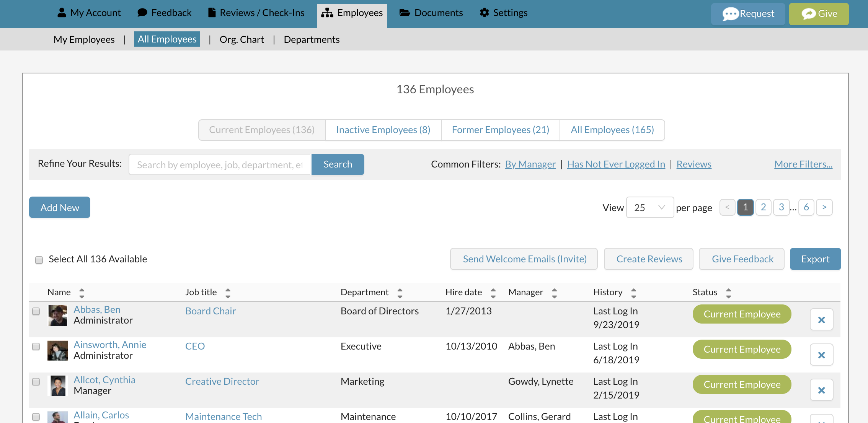The width and height of the screenshot is (868, 423).
Task: Show Inactive Employees (8)
Action: (x=383, y=130)
